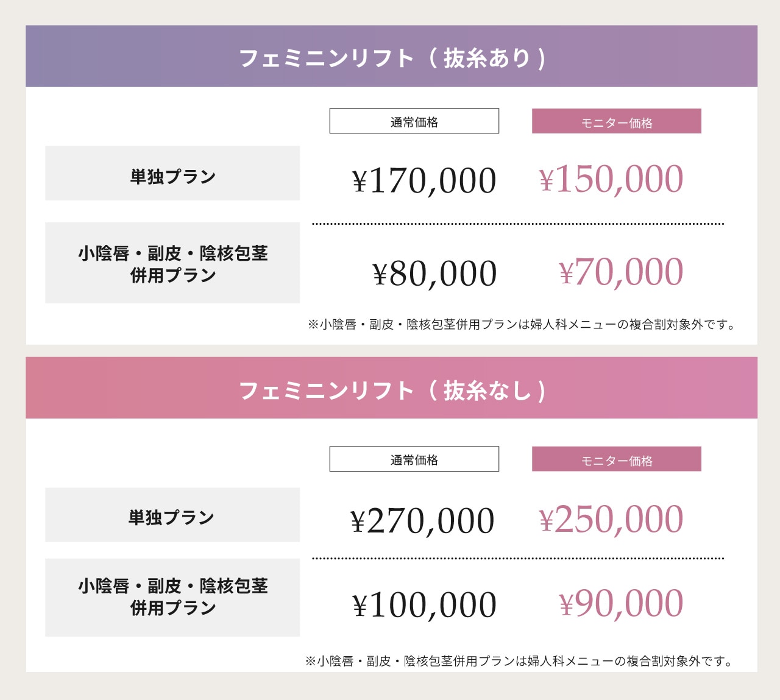780x700 pixels.
Task: Select モニター価格 label in the 抜糸あり section
Action: pyautogui.click(x=616, y=121)
